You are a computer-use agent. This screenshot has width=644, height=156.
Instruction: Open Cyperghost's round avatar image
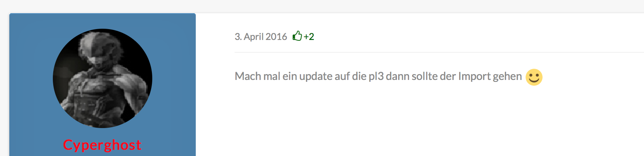pos(103,78)
